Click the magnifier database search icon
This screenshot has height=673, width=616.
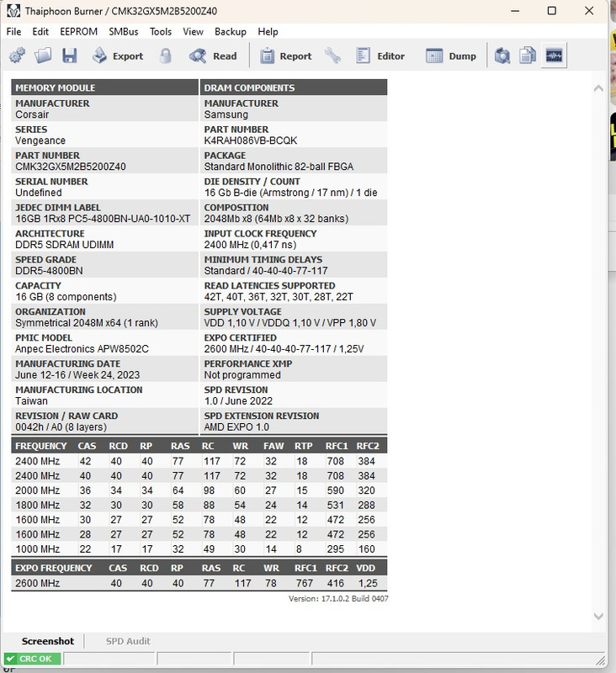502,56
